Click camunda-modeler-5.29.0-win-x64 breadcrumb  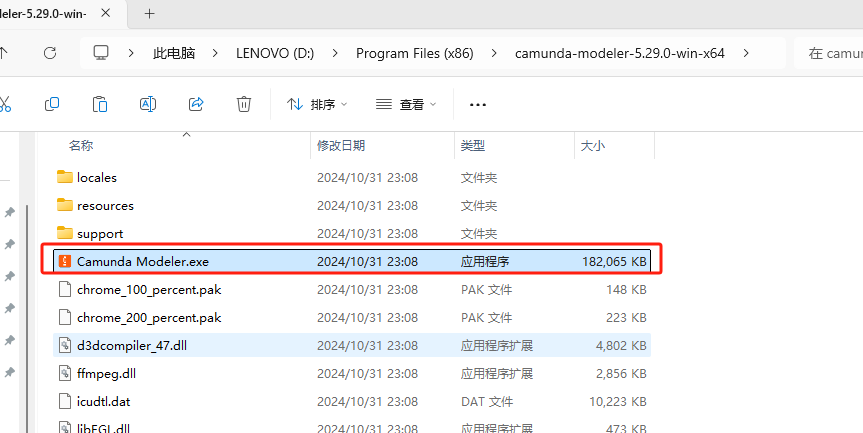pos(620,53)
